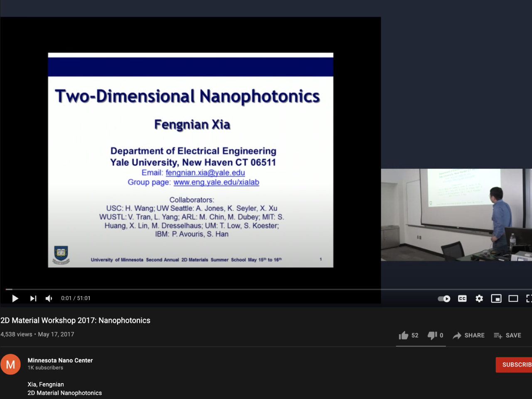The image size is (532, 399).
Task: Click the 4,538 views date line
Action: [37, 334]
